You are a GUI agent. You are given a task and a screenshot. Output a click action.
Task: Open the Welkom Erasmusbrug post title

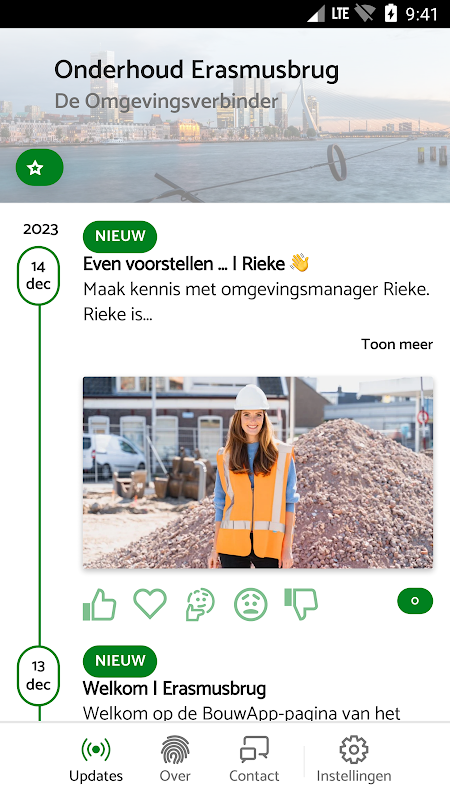click(x=174, y=689)
